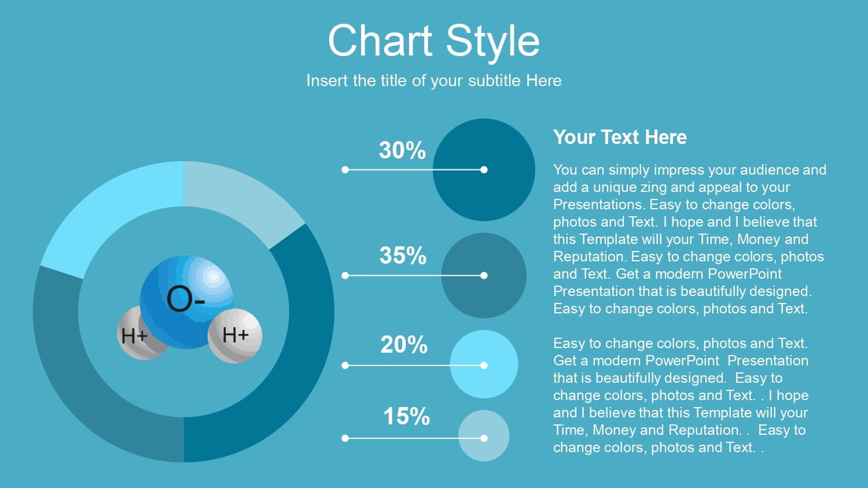The height and width of the screenshot is (488, 868).
Task: Click the blue O- oxygen atom sphere
Action: [187, 302]
